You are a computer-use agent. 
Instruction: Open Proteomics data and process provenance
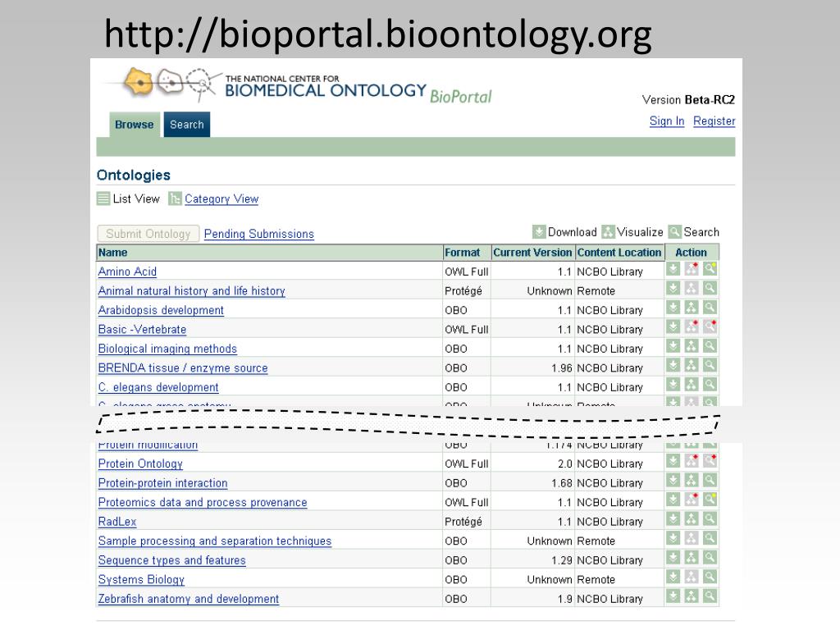(x=203, y=503)
